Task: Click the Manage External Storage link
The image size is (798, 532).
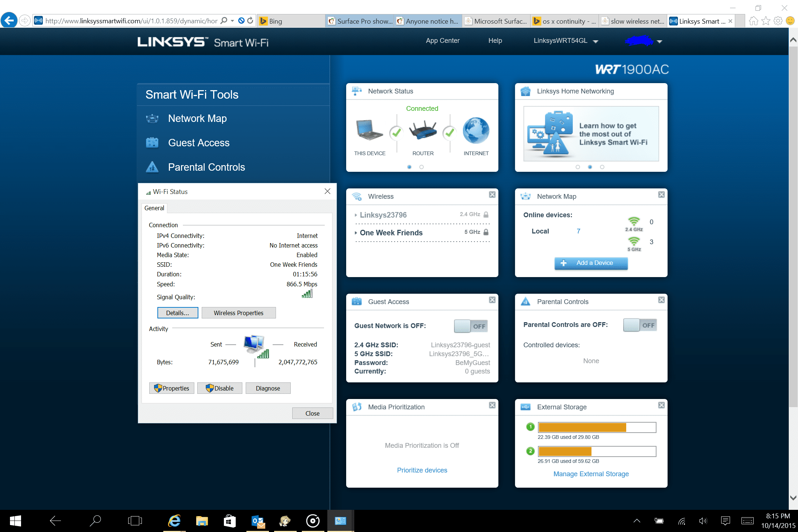Action: pos(591,474)
